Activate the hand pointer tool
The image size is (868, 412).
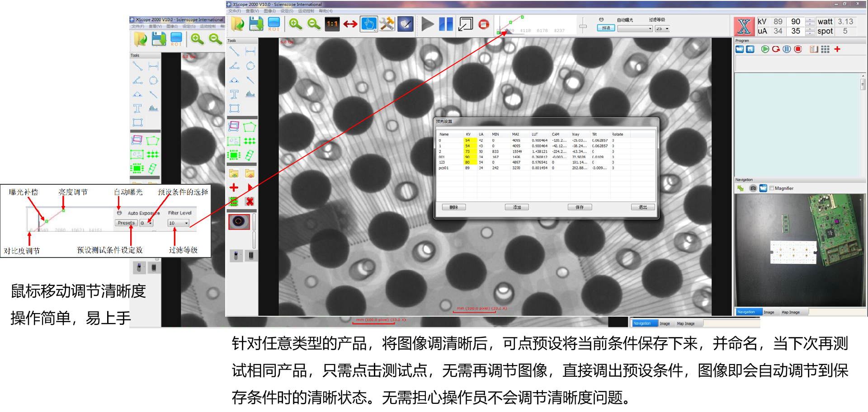(369, 24)
